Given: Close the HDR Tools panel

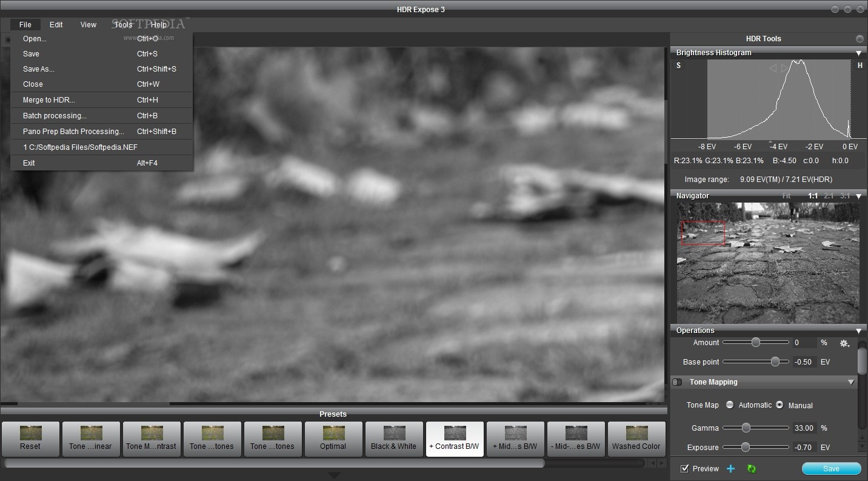Looking at the screenshot, I should [x=860, y=38].
